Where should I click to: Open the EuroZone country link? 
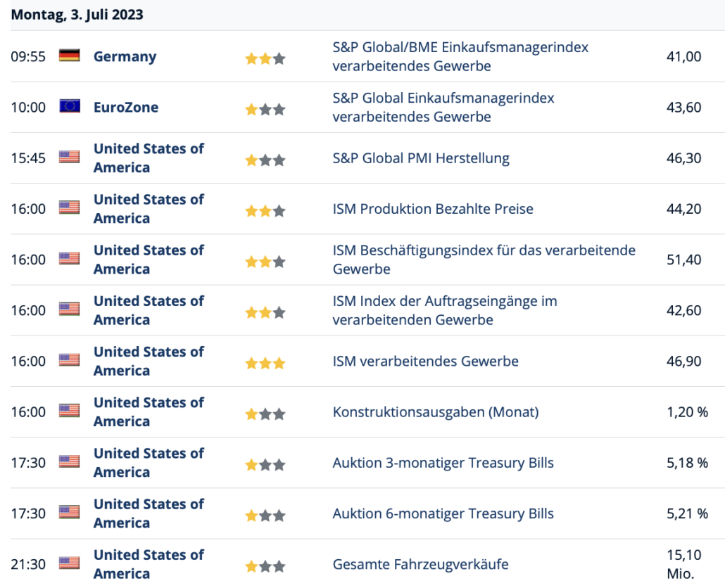pyautogui.click(x=126, y=107)
